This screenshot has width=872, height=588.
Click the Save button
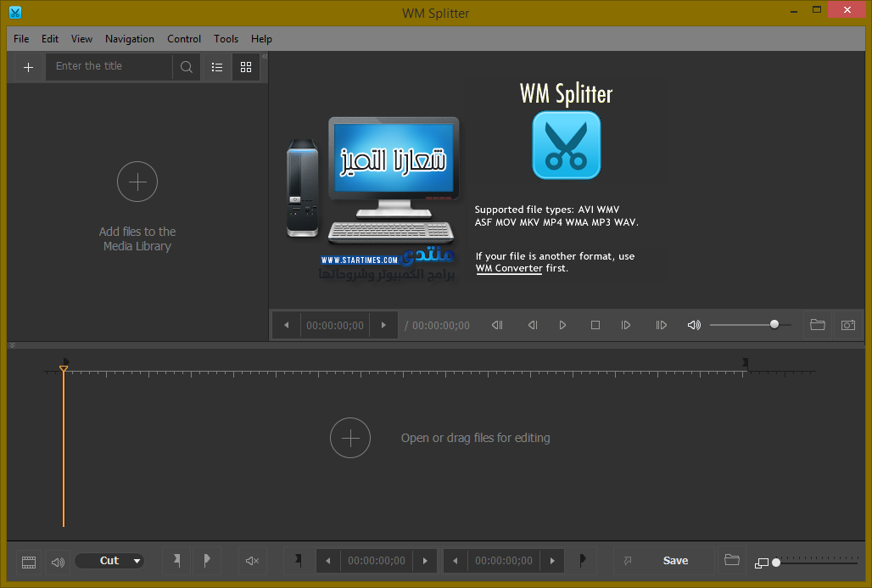point(675,561)
